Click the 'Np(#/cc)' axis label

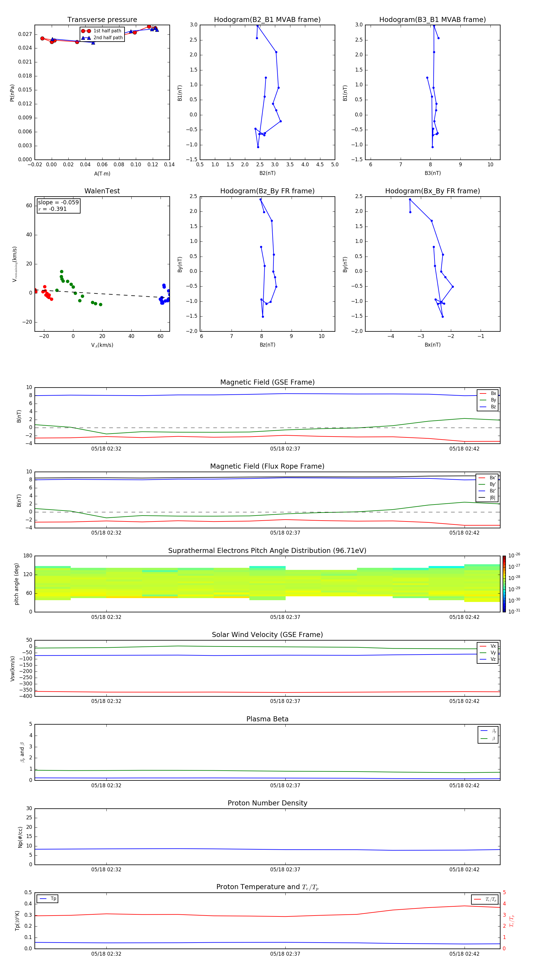pos(20,837)
